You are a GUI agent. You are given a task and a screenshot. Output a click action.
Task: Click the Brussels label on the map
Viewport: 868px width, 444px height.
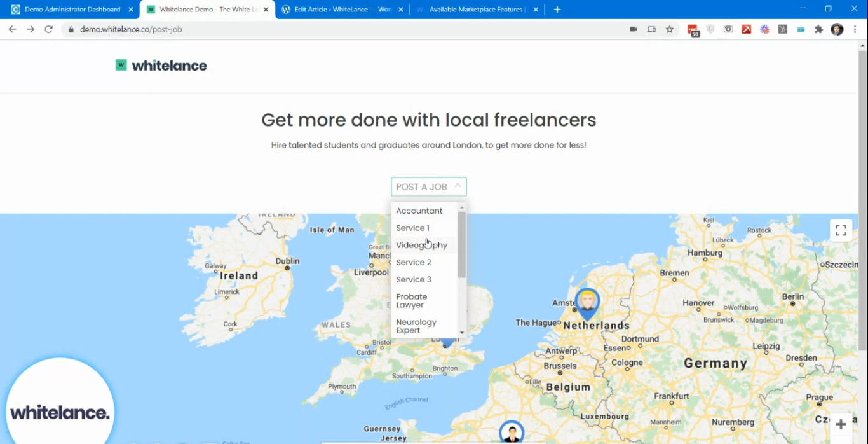(560, 366)
